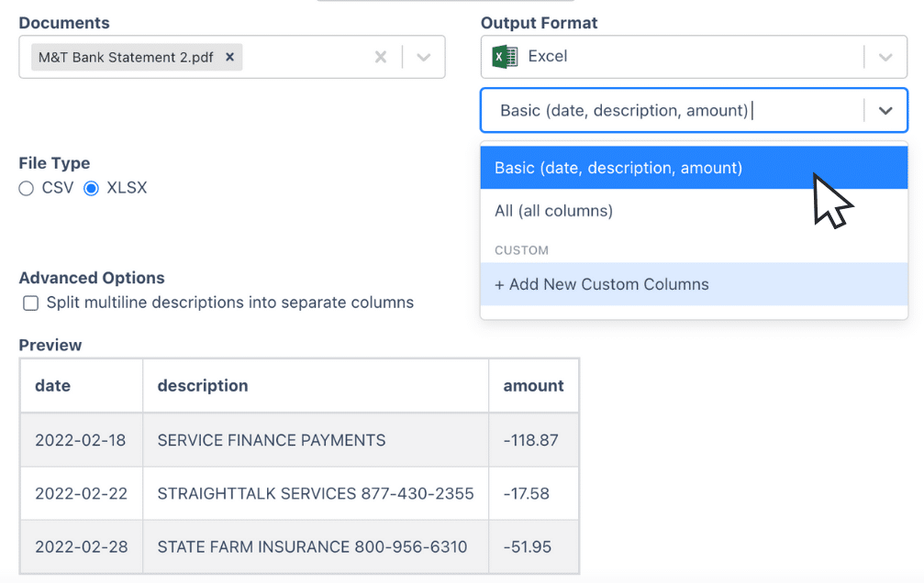Select STATE FARM INSURANCE 800-956-6310 cell
The height and width of the screenshot is (584, 924).
pos(316,547)
